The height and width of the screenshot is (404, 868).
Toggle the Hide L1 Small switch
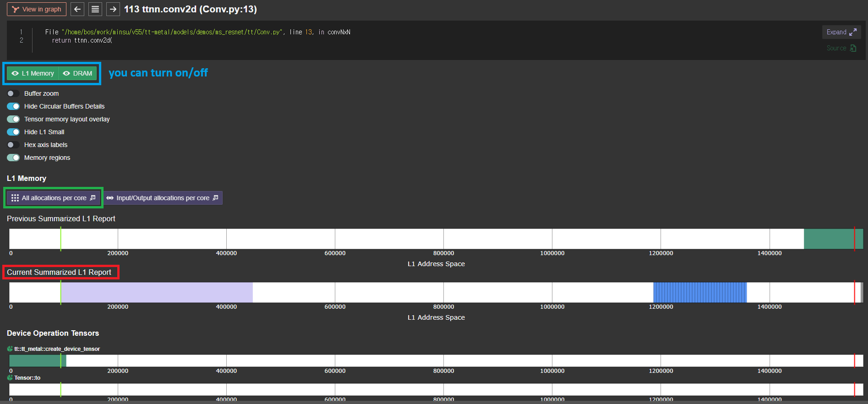click(13, 132)
